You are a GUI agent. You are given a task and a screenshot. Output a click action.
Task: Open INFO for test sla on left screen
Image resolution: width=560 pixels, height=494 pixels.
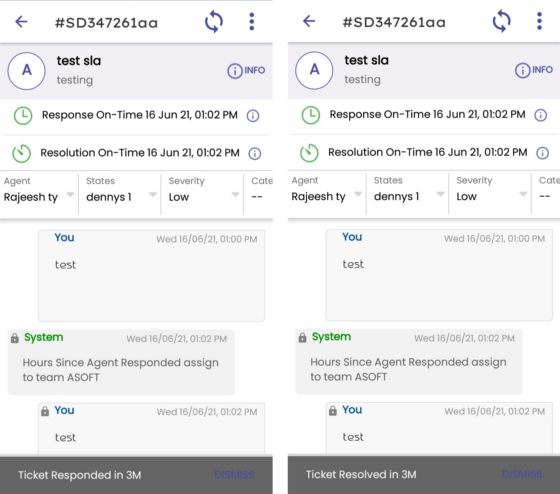tap(246, 70)
